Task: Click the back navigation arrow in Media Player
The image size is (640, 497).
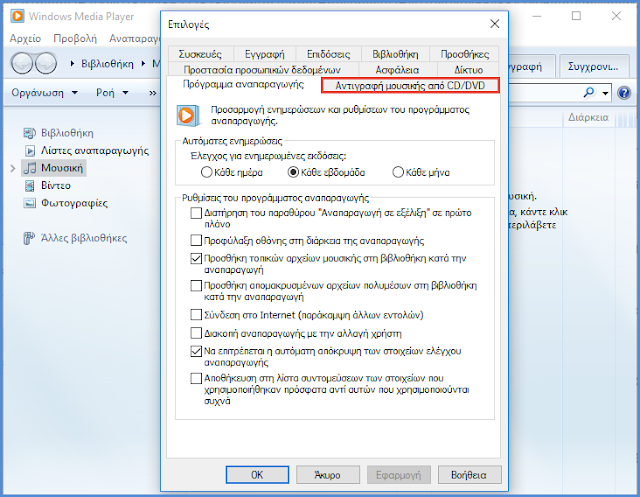Action: 21,64
